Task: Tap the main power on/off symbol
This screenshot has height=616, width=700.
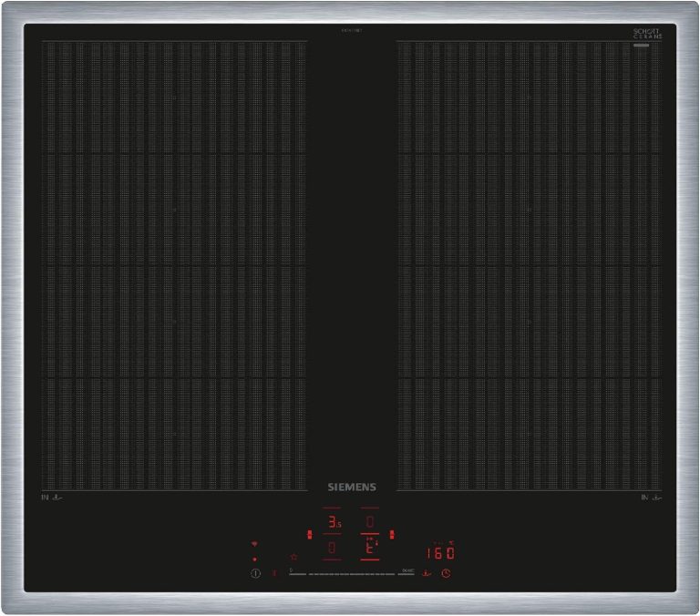Action: click(x=255, y=573)
